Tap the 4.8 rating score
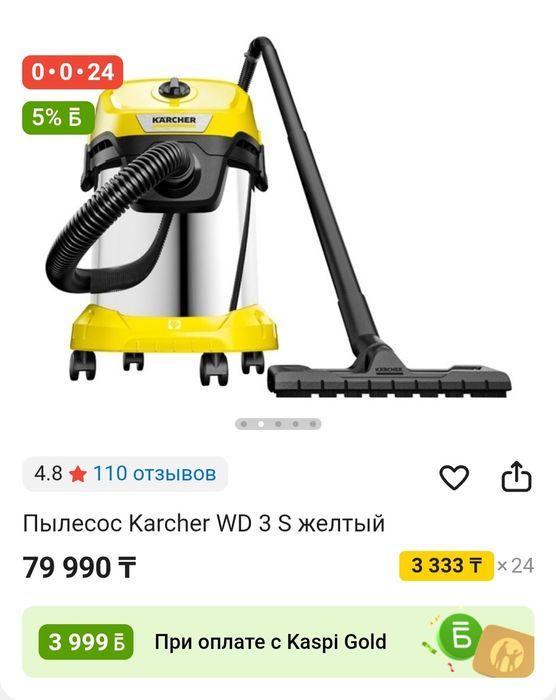The image size is (556, 700). pos(48,474)
